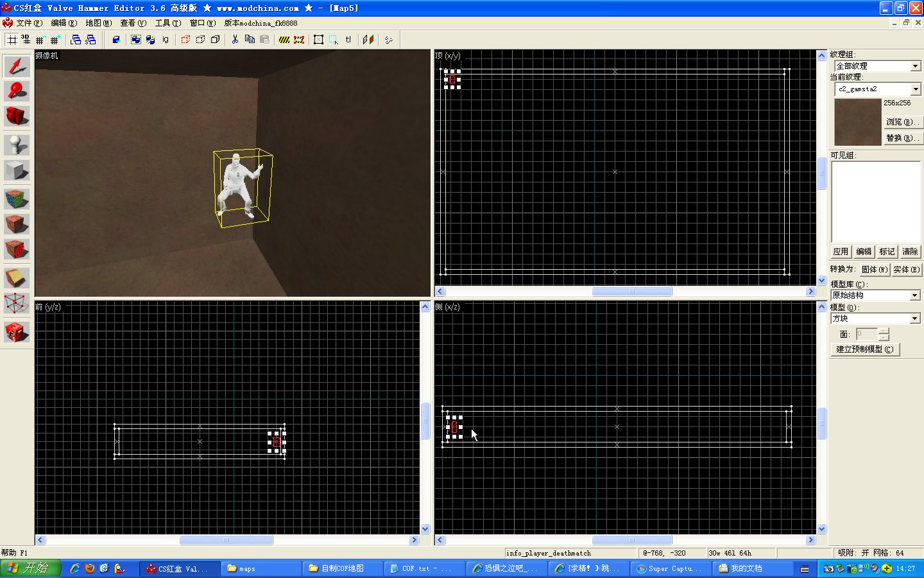Toggle cordon state striped icon
This screenshot has width=924, height=578.
tap(284, 40)
